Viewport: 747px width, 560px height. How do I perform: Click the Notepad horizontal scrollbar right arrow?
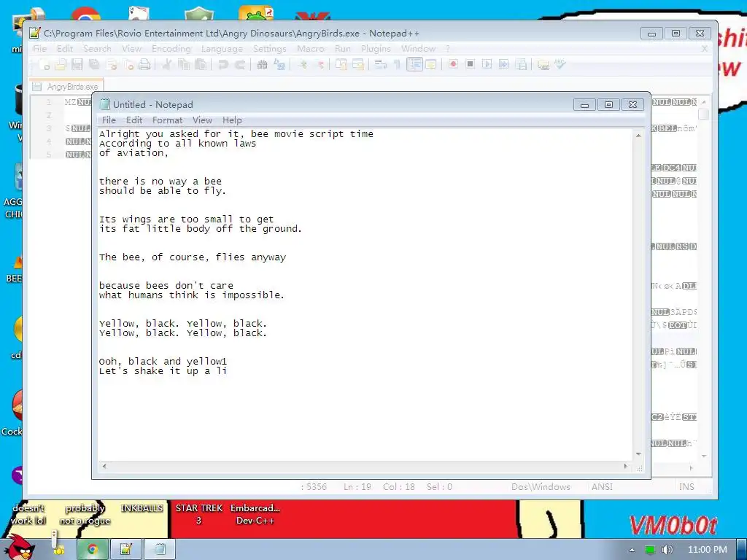626,466
